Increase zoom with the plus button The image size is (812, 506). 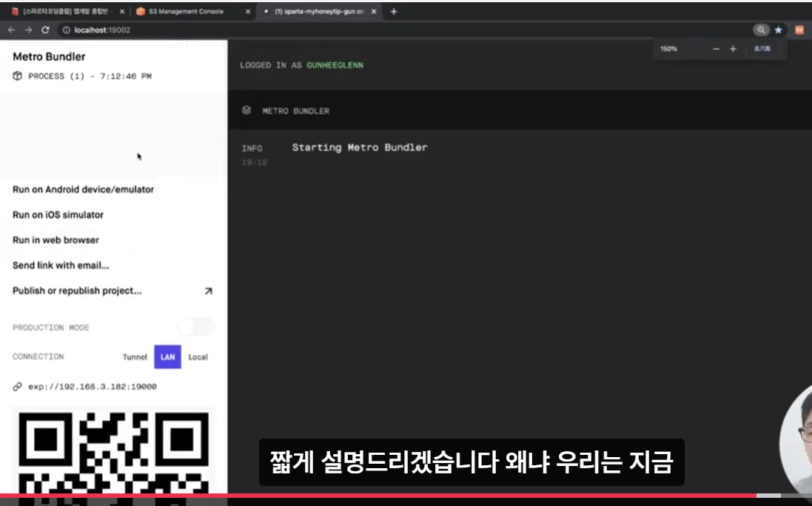coord(733,49)
